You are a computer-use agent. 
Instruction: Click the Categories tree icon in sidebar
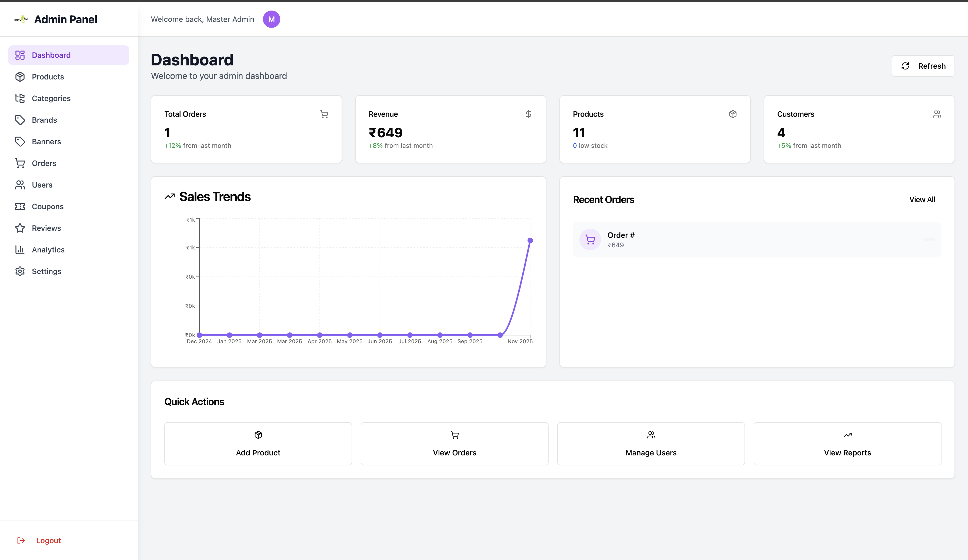point(20,98)
